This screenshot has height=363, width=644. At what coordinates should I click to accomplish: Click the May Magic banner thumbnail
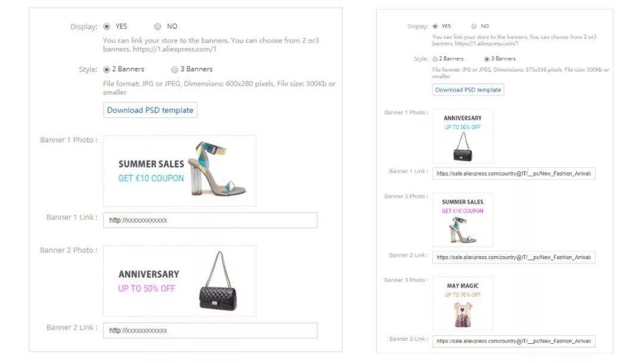tap(463, 303)
